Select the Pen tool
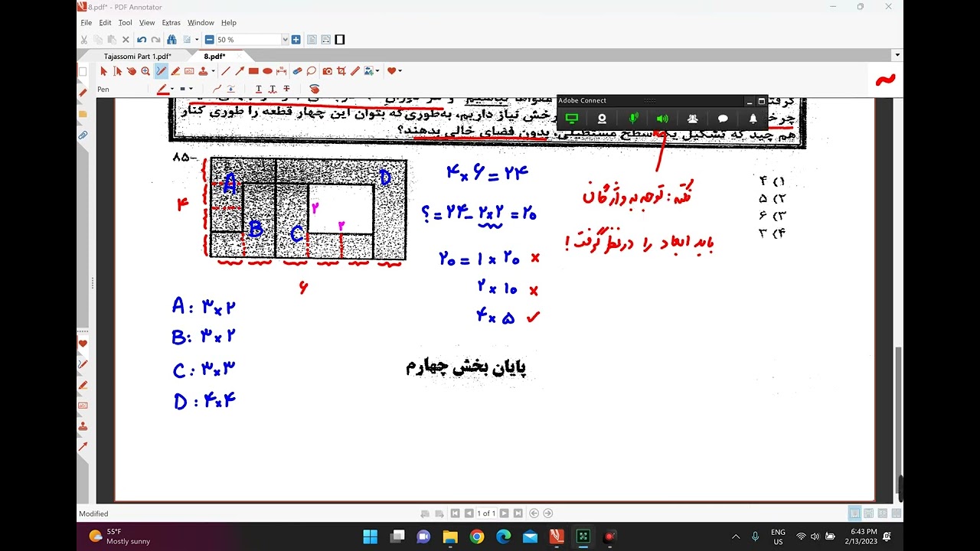Screen dimensions: 980x551 (161, 71)
